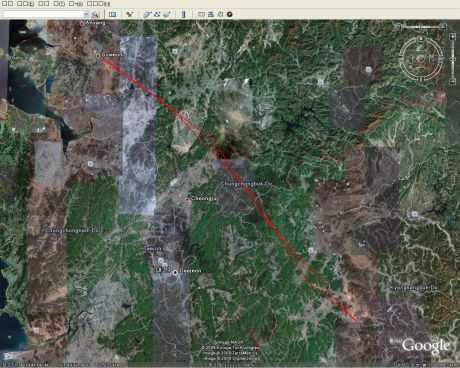The image size is (460, 368).
Task: Click the zoom out minus button
Action: [x=452, y=81]
